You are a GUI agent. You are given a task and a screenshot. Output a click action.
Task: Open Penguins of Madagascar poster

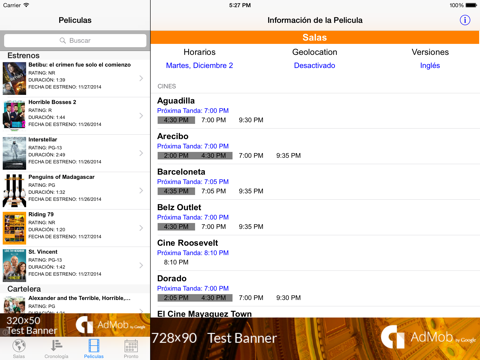[x=14, y=191]
